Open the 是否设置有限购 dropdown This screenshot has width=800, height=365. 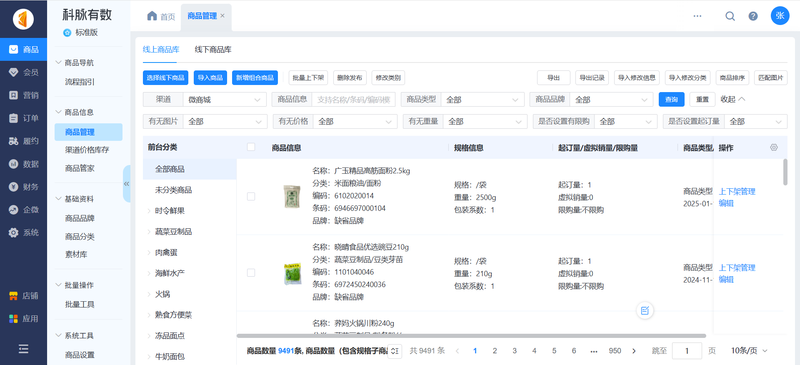626,121
